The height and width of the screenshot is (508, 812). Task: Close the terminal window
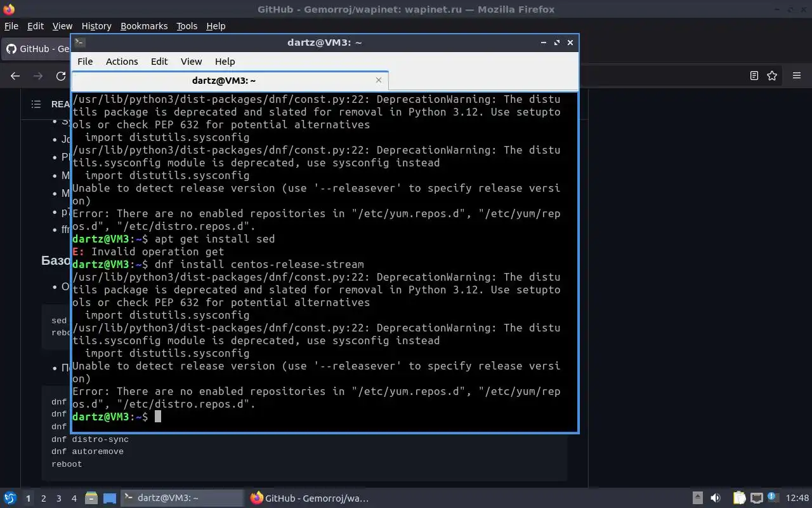[x=570, y=43]
